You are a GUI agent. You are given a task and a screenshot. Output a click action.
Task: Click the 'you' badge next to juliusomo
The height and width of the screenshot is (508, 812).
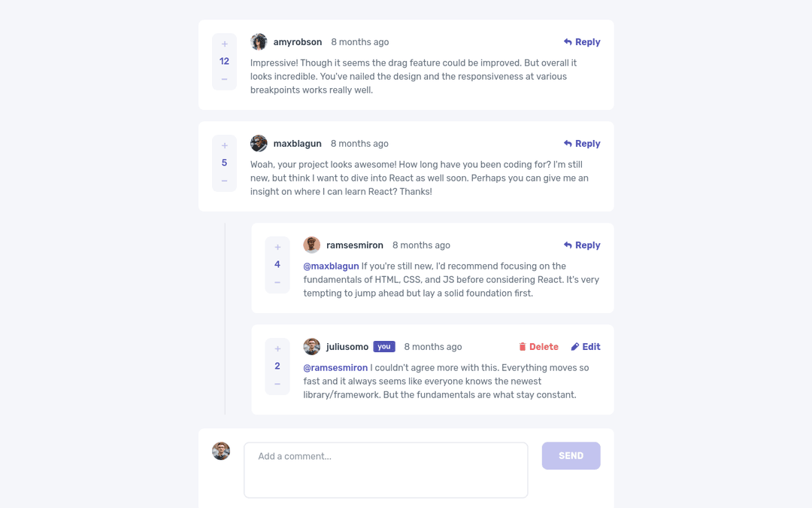pyautogui.click(x=384, y=346)
